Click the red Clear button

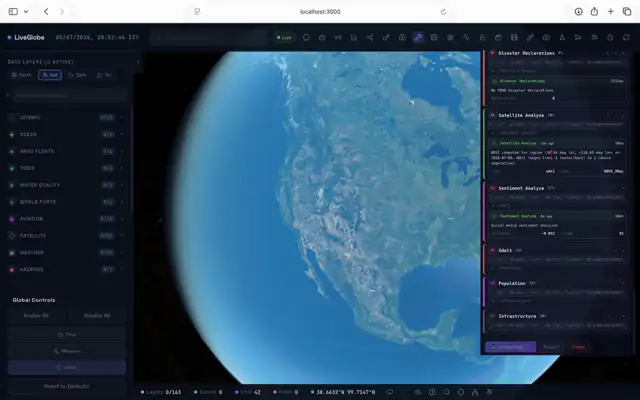coord(578,347)
